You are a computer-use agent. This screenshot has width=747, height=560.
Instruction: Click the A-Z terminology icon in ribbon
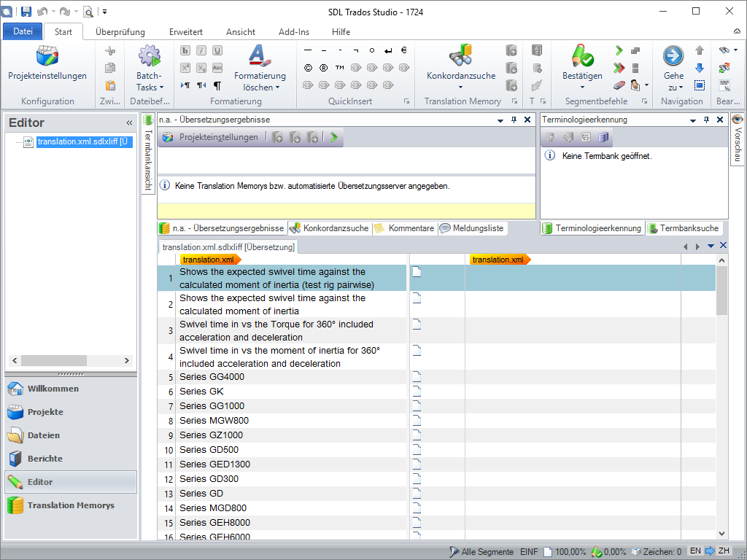537,50
